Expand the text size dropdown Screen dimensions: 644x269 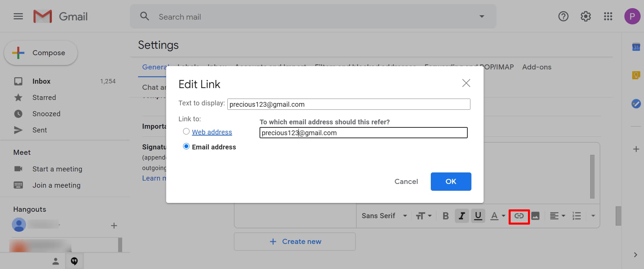423,216
